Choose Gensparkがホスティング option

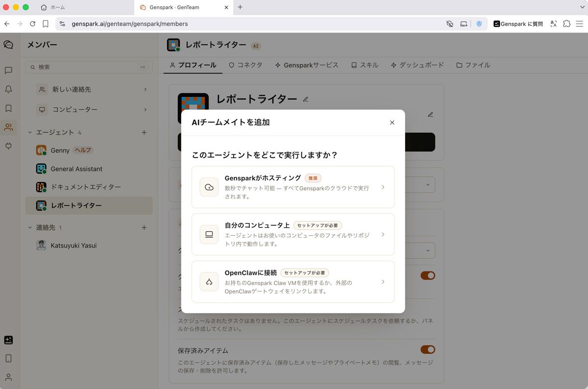pyautogui.click(x=293, y=187)
